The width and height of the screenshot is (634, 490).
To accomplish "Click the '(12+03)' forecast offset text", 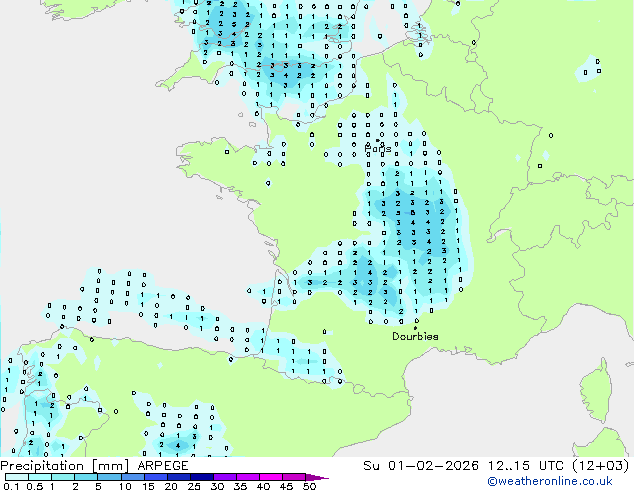I will (x=601, y=466).
